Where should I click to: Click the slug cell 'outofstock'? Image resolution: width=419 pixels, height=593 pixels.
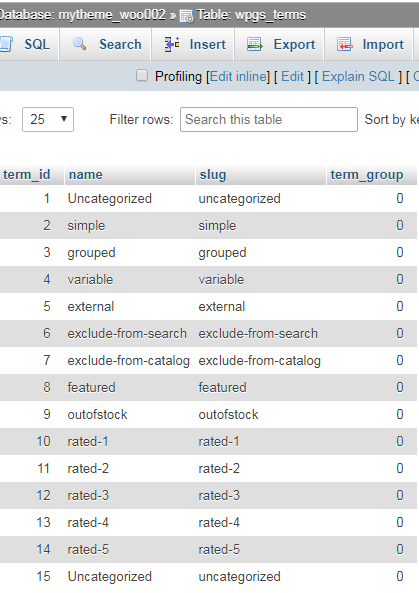(x=228, y=414)
